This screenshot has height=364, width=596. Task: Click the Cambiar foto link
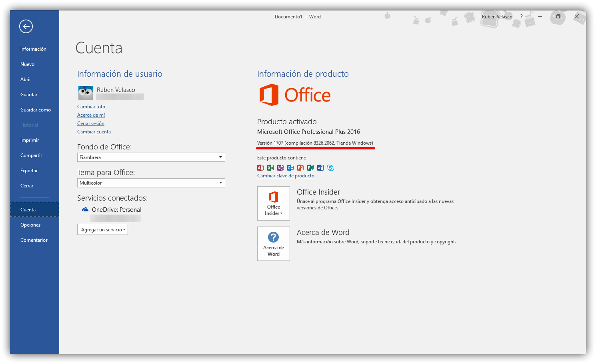pyautogui.click(x=91, y=107)
